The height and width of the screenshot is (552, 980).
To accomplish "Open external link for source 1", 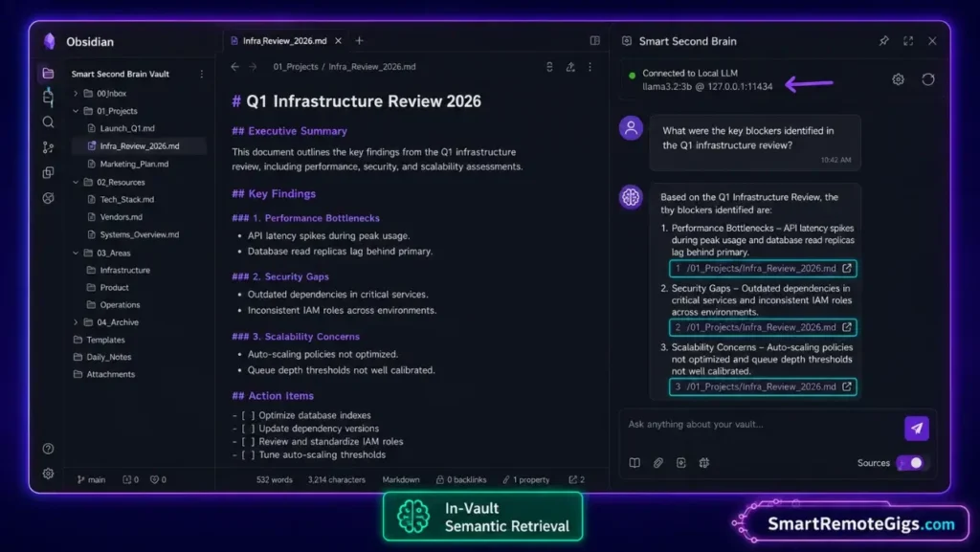I will click(x=847, y=268).
